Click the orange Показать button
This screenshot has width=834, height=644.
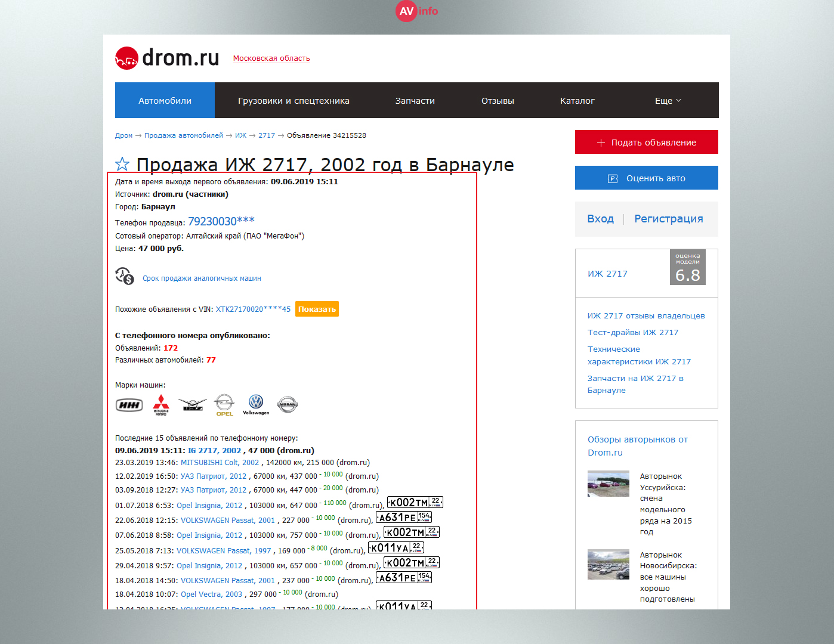pyautogui.click(x=317, y=309)
